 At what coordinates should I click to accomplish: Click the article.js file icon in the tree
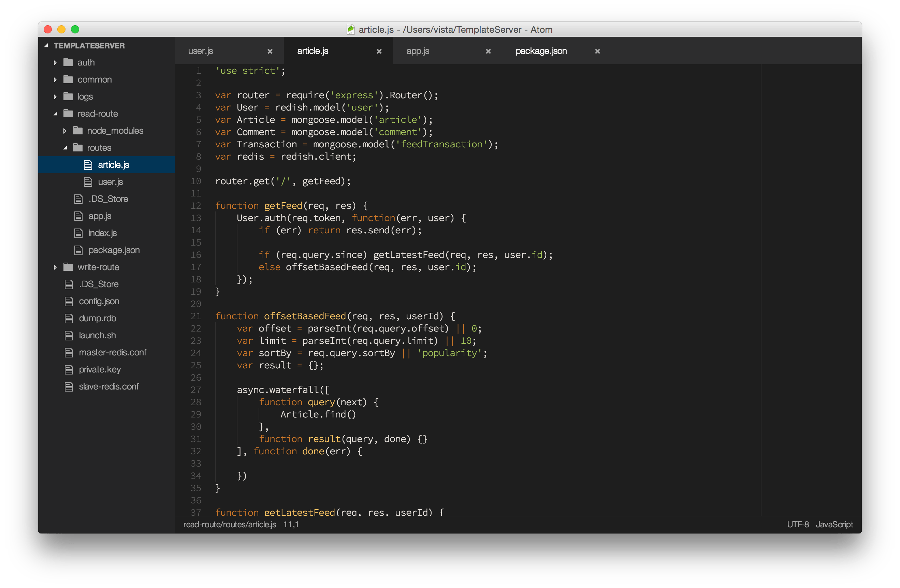tap(88, 164)
